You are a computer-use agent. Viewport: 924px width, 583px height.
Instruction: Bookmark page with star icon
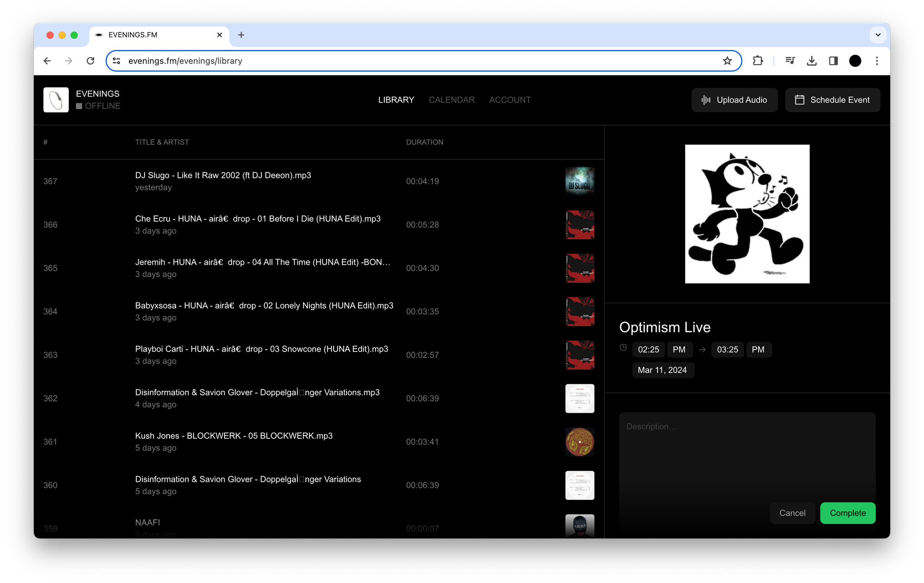point(727,61)
